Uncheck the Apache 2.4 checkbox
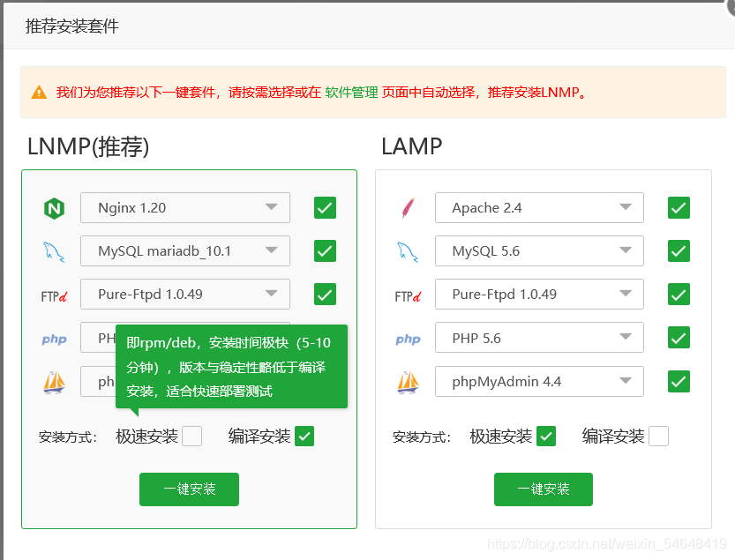The height and width of the screenshot is (560, 735). coord(679,208)
